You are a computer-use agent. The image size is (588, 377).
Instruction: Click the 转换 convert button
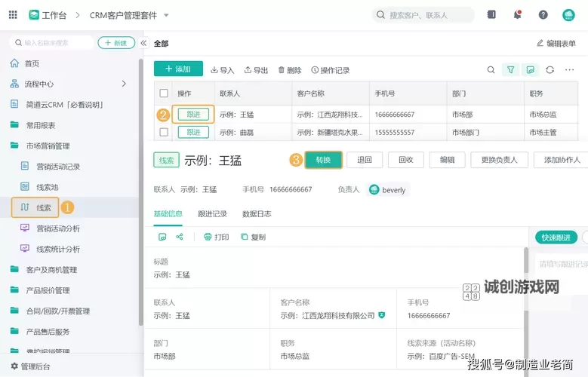pos(323,160)
